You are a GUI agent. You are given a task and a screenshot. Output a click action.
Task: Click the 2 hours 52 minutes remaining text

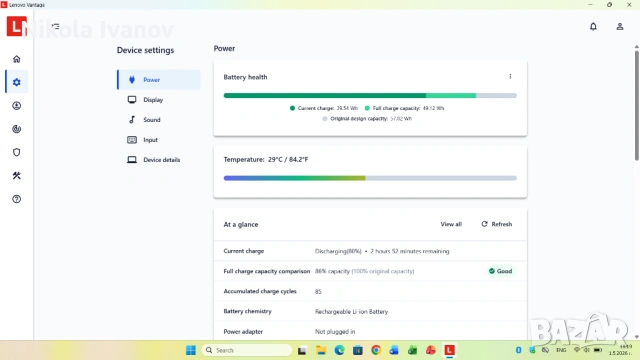410,251
